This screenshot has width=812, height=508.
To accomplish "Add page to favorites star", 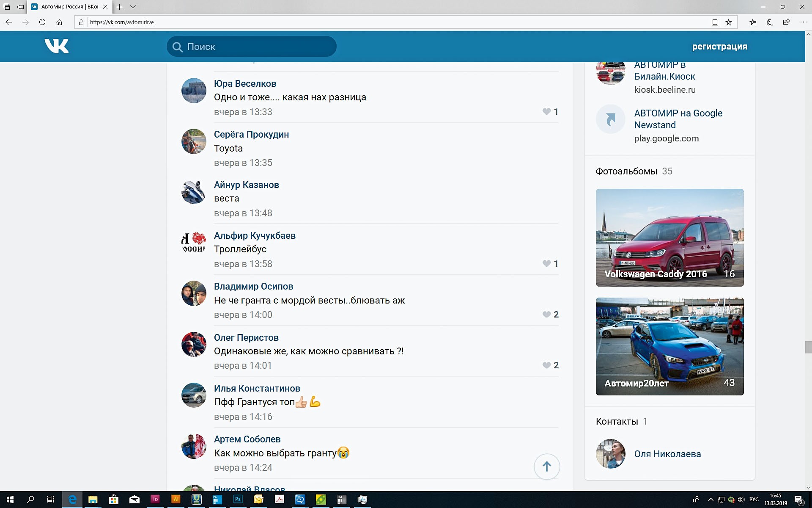I will [x=729, y=22].
